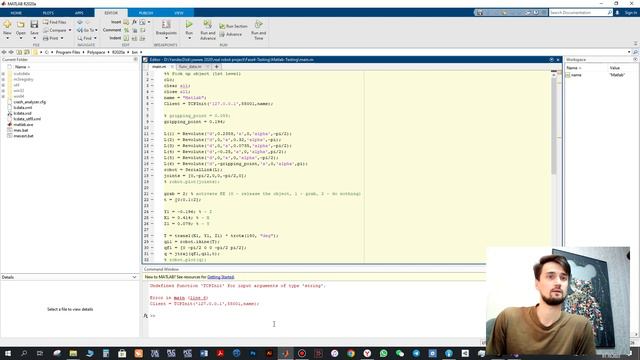Screen dimensions: 640x360
Task: Click up one level folder icon
Action: coord(19,52)
